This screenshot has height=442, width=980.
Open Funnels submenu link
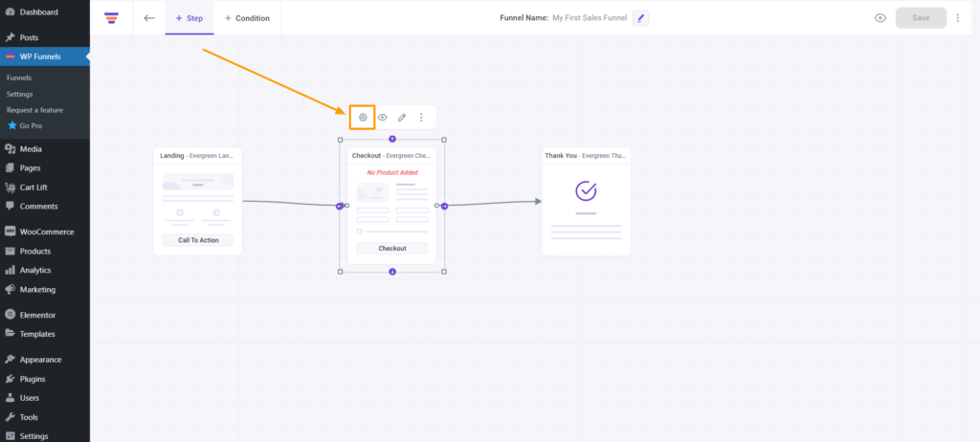pos(19,78)
